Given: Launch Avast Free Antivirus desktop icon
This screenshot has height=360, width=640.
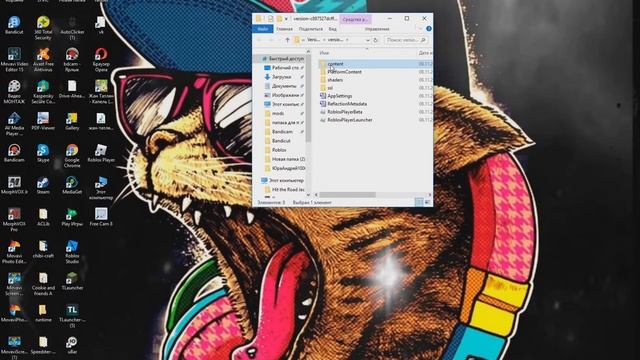Looking at the screenshot, I should click(x=43, y=60).
